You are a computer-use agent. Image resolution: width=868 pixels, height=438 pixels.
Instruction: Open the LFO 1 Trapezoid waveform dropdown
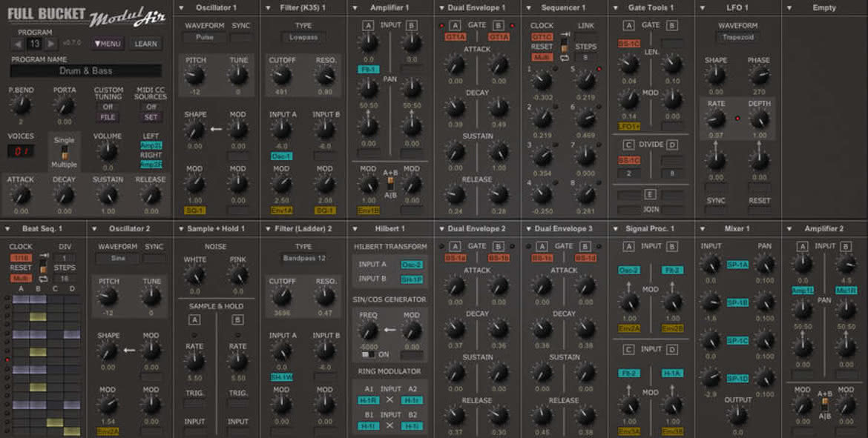[x=737, y=38]
